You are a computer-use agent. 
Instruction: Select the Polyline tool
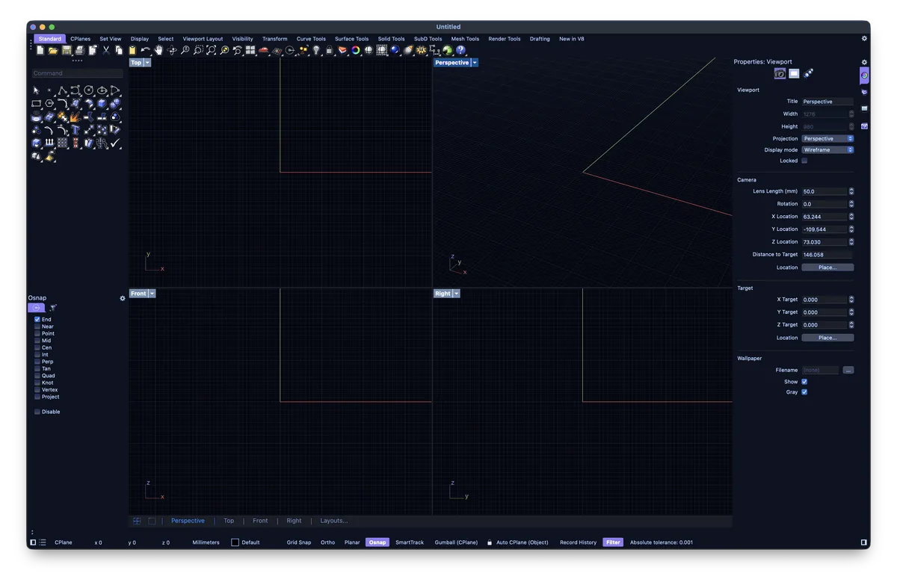(x=62, y=90)
